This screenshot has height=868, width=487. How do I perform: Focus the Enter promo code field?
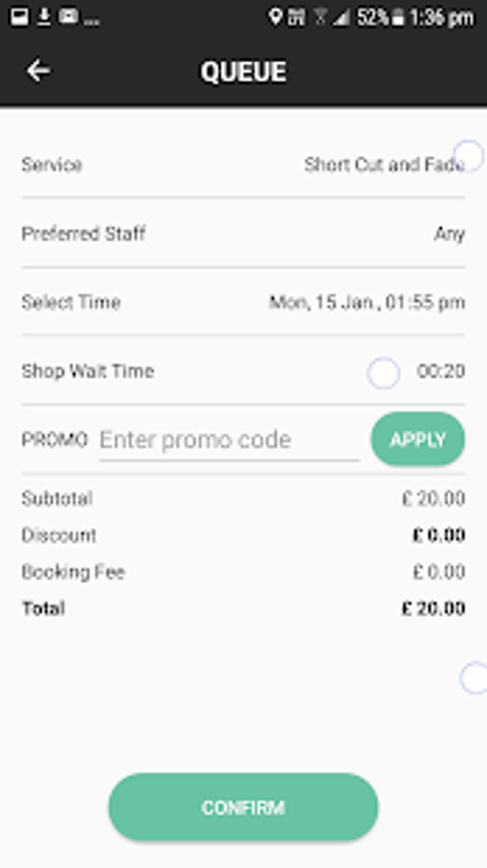click(229, 440)
